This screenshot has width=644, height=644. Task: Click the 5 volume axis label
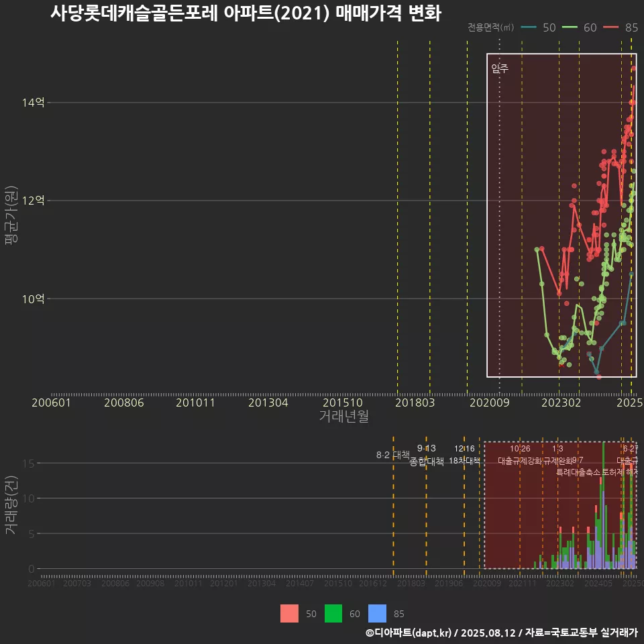32,534
